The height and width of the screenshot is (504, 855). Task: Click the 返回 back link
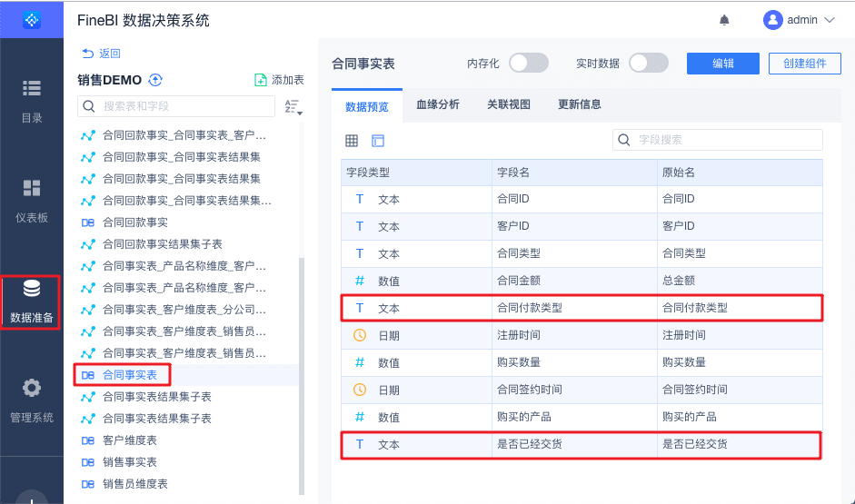101,54
